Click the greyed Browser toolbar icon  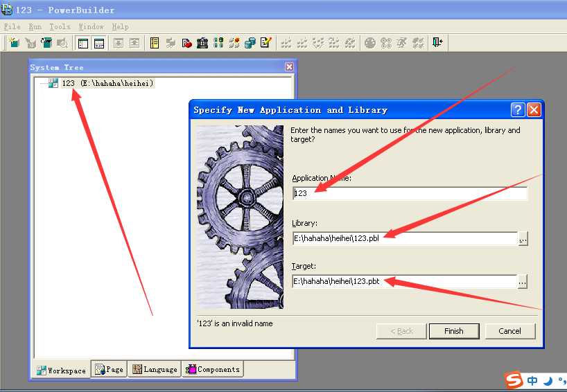171,43
